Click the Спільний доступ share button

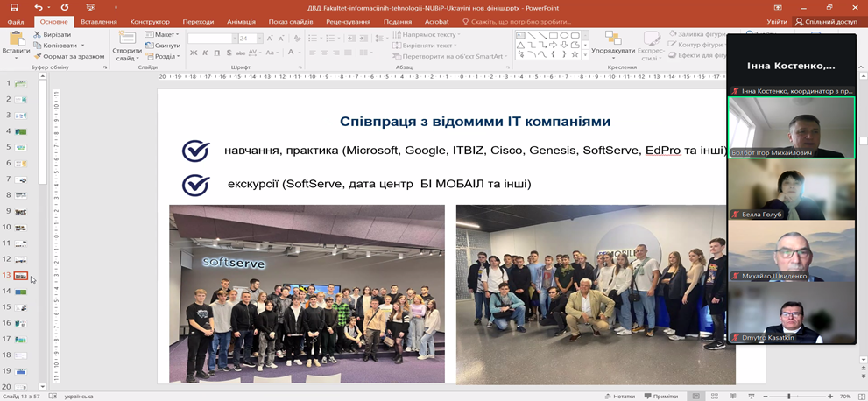click(x=826, y=22)
